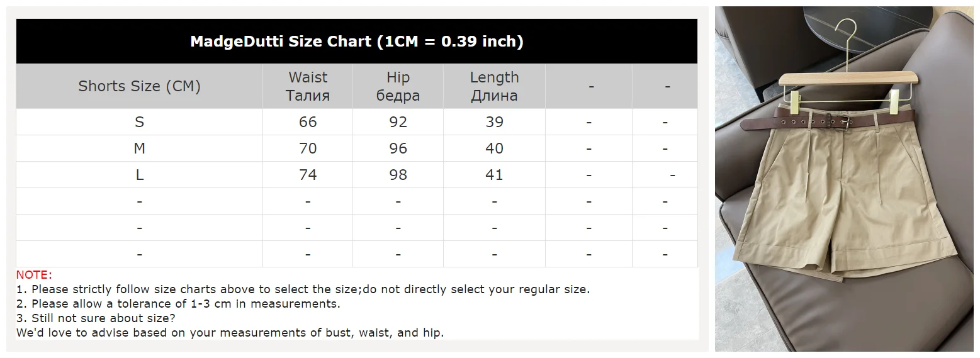Select the size S row label
The image size is (980, 358).
click(x=139, y=122)
